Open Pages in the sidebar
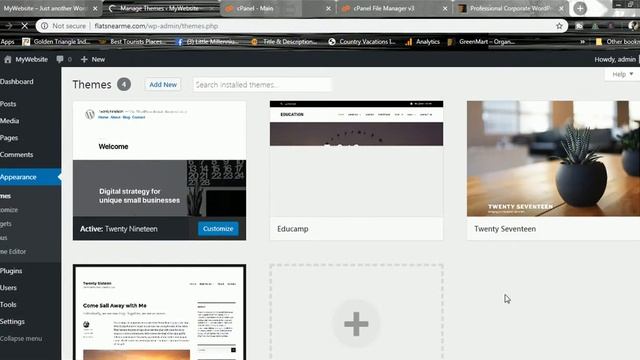Viewport: 640px width, 360px height. [x=9, y=138]
